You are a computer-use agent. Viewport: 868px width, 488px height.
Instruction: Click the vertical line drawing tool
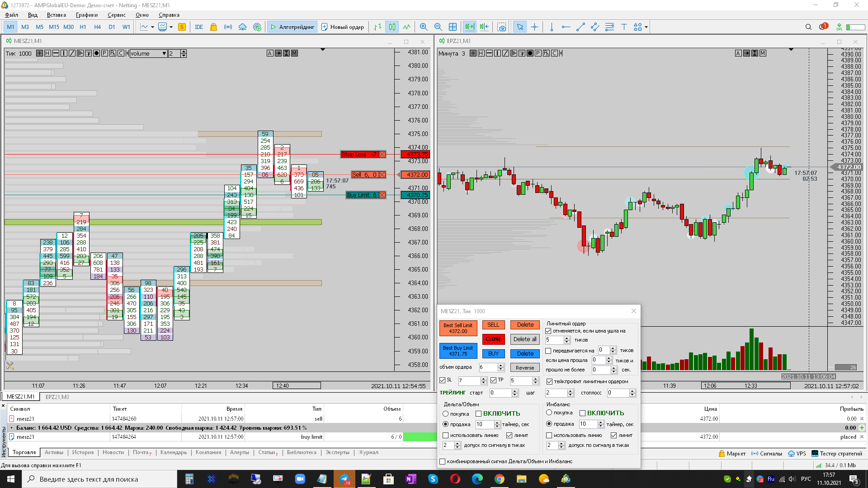(x=552, y=27)
